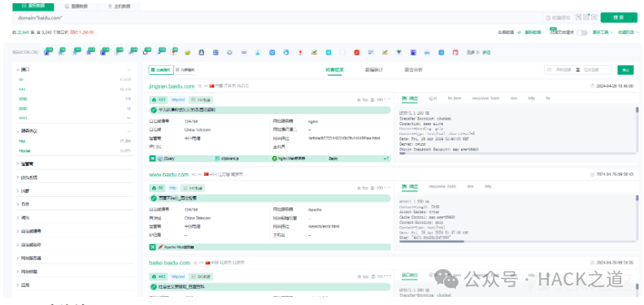644x305 pixels.
Task: Open the aggregate-analysis tab
Action: tap(413, 70)
